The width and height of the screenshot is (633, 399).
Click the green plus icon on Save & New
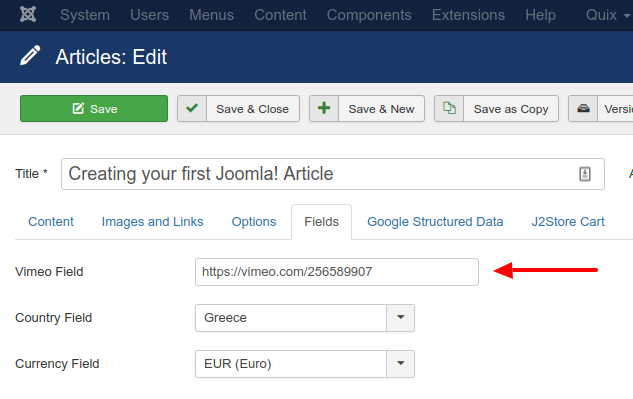(x=324, y=108)
